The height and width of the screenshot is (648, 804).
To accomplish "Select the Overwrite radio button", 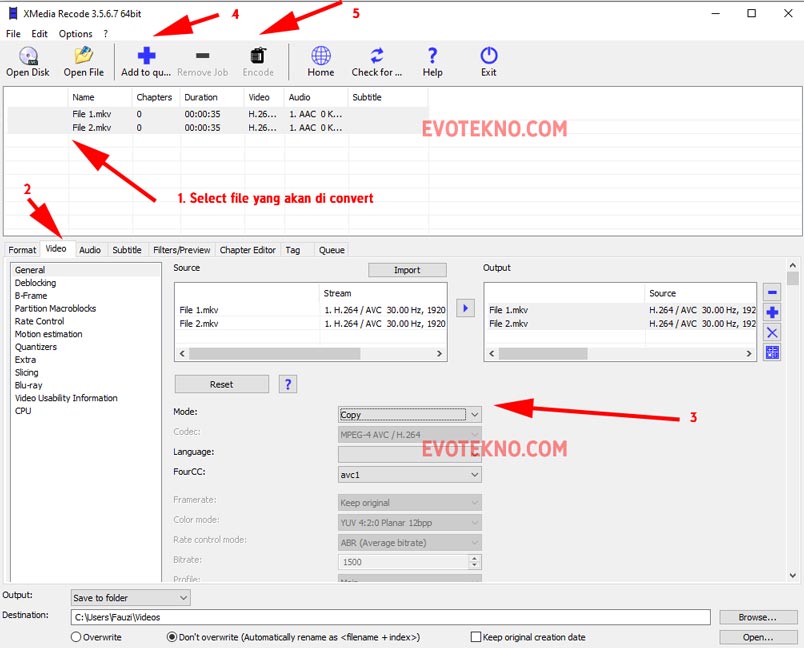I will 76,637.
